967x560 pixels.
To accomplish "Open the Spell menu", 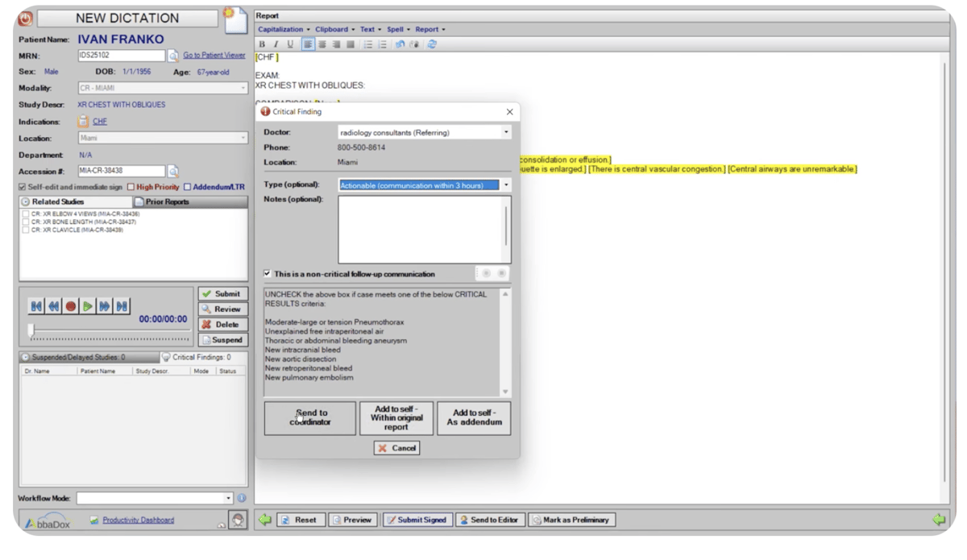I will coord(396,29).
